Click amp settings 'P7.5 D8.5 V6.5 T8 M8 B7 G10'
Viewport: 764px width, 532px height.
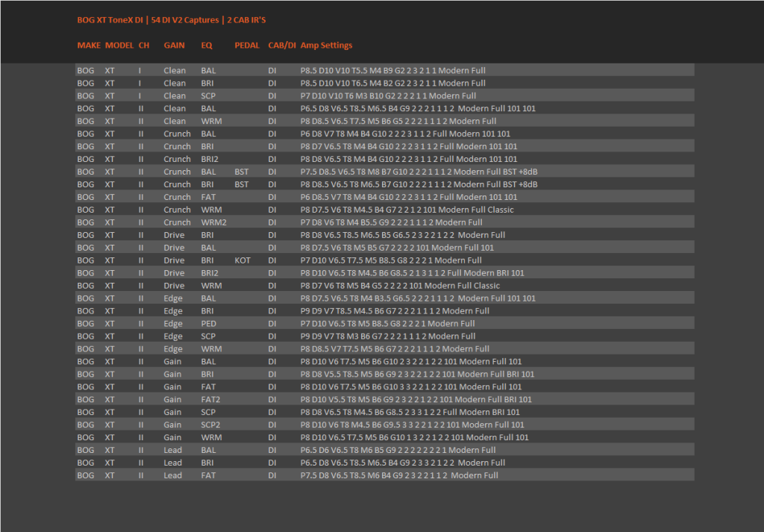pos(354,172)
